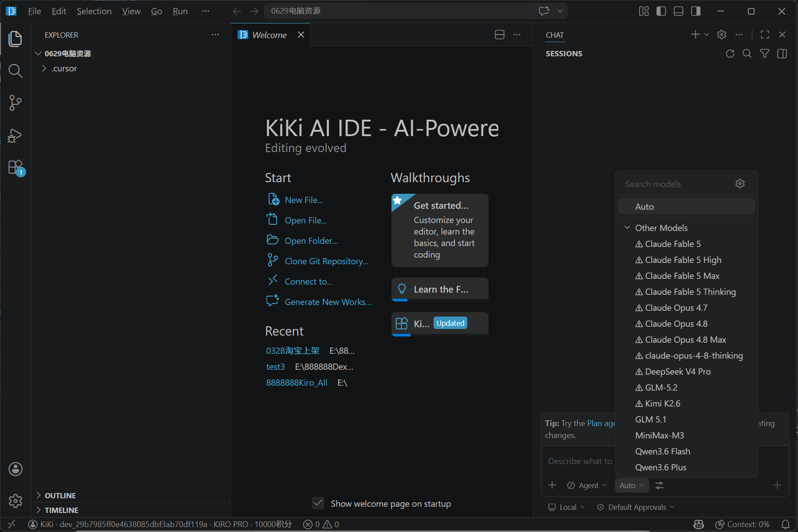This screenshot has height=532, width=798.
Task: Go back with navigation arrow
Action: (237, 12)
